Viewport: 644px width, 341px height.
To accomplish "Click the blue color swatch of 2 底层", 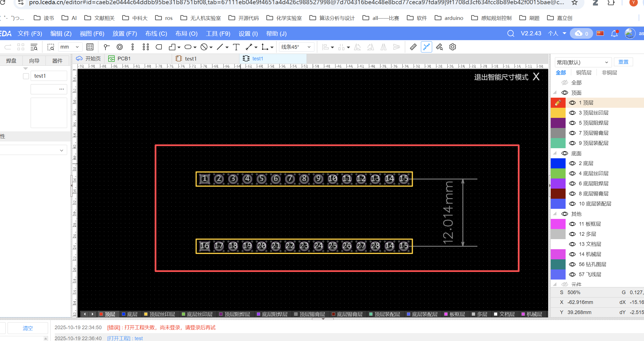I will [x=558, y=163].
